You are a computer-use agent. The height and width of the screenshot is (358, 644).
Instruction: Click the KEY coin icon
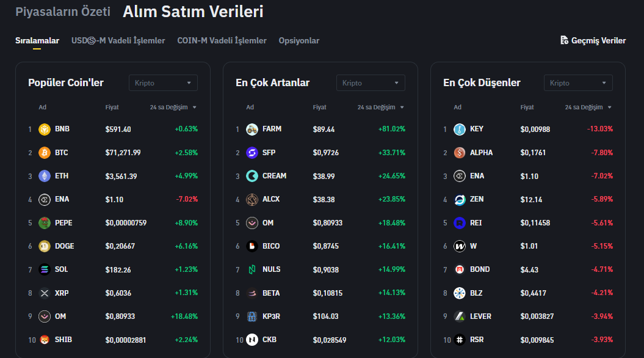(460, 130)
